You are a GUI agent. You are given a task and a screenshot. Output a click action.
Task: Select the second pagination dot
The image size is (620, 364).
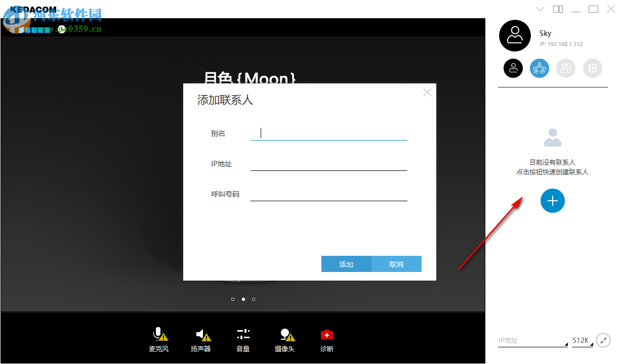pyautogui.click(x=243, y=299)
